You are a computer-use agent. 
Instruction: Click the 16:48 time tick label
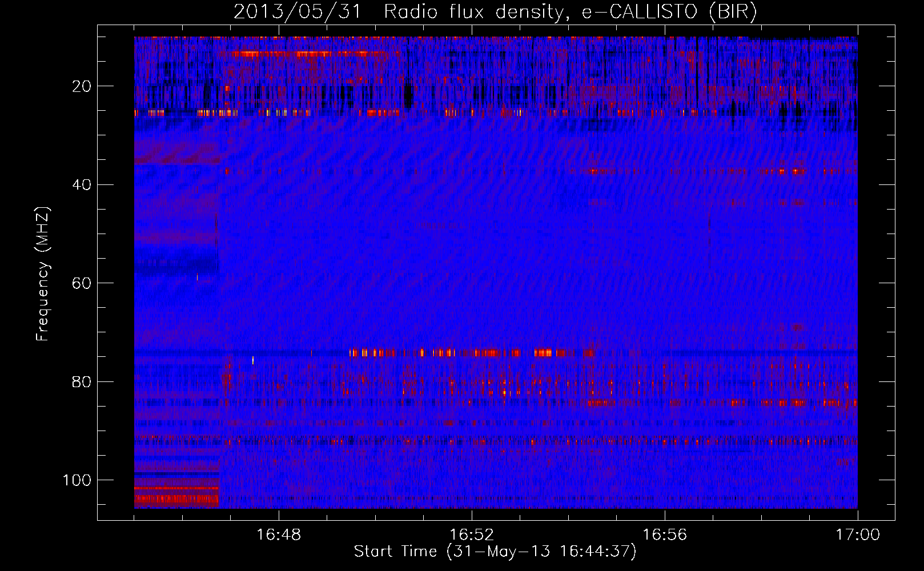coord(279,535)
